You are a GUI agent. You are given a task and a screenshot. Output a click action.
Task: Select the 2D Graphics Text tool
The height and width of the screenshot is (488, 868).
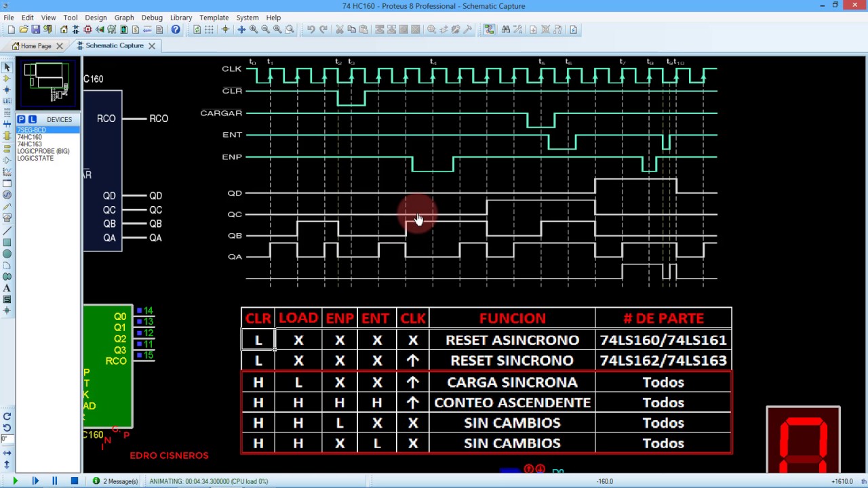pos(7,288)
